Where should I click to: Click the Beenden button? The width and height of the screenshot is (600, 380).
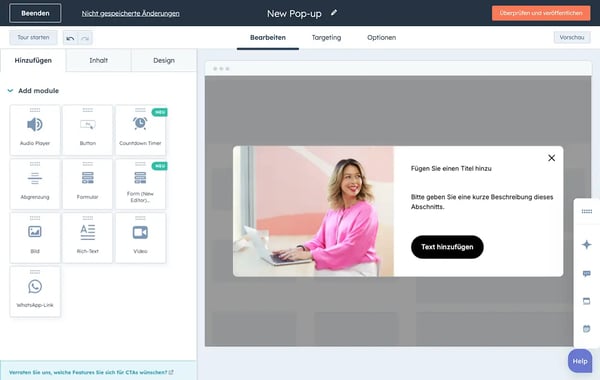coord(35,13)
